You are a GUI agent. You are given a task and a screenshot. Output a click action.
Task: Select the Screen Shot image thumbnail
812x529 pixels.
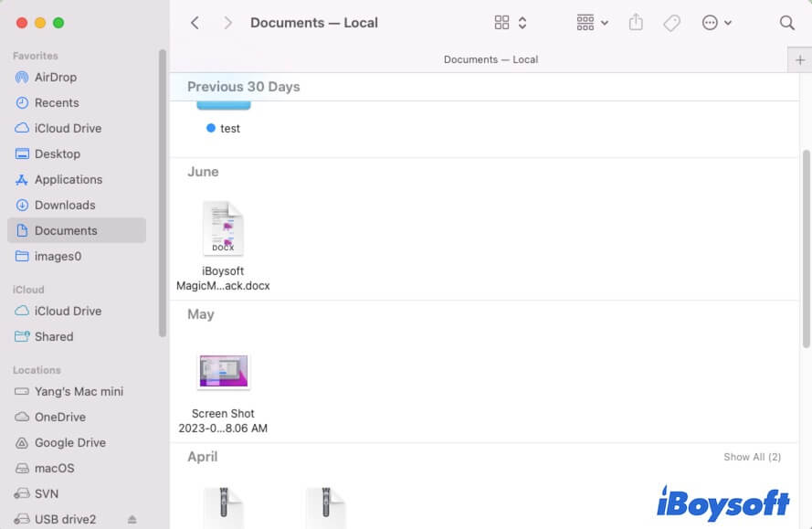pyautogui.click(x=223, y=372)
